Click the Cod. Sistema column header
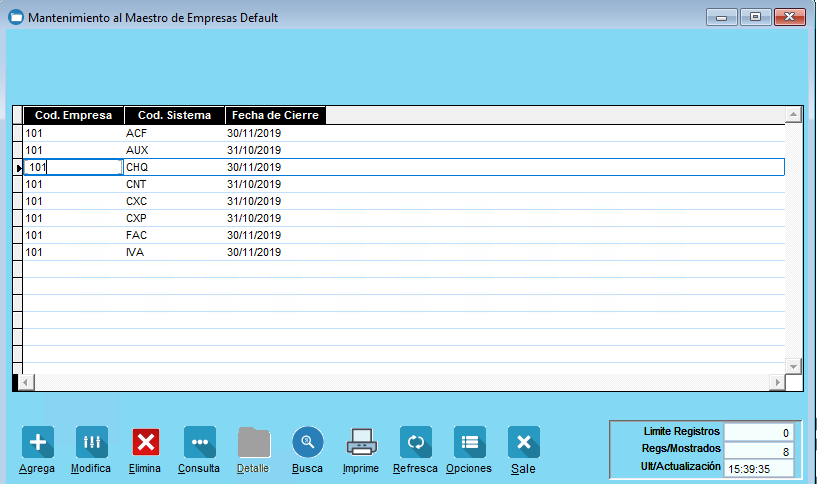The width and height of the screenshot is (817, 484). click(174, 116)
